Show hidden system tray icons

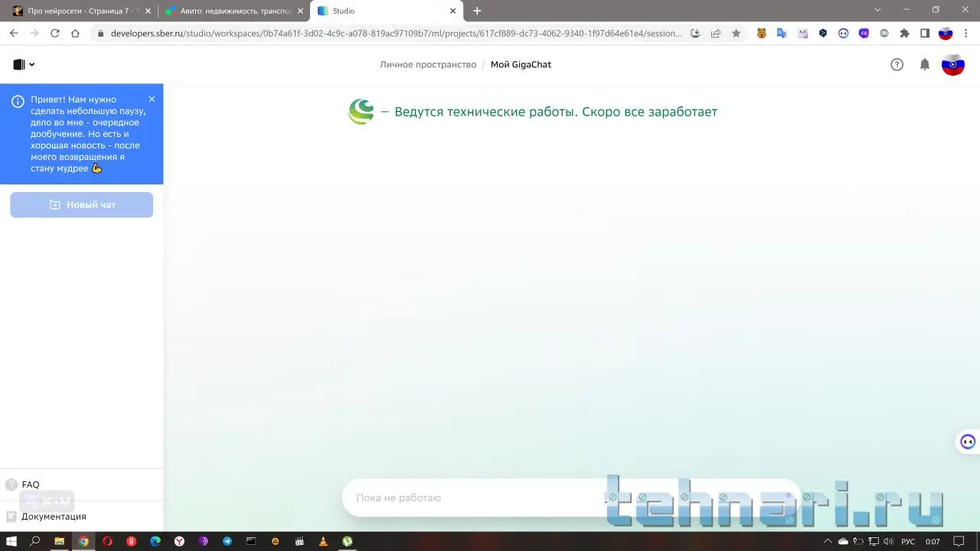coord(827,541)
